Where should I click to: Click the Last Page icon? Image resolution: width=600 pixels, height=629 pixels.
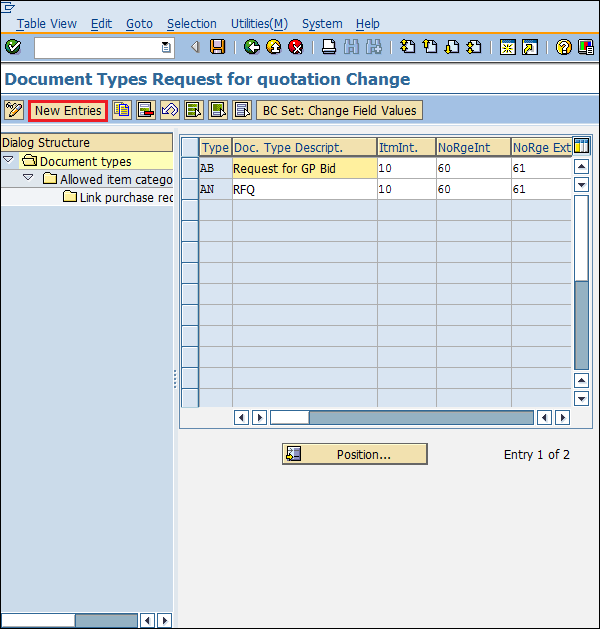(x=474, y=47)
